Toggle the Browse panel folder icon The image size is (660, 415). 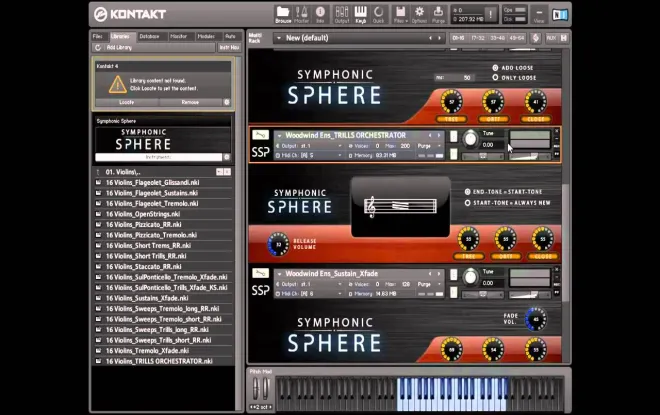coord(283,14)
